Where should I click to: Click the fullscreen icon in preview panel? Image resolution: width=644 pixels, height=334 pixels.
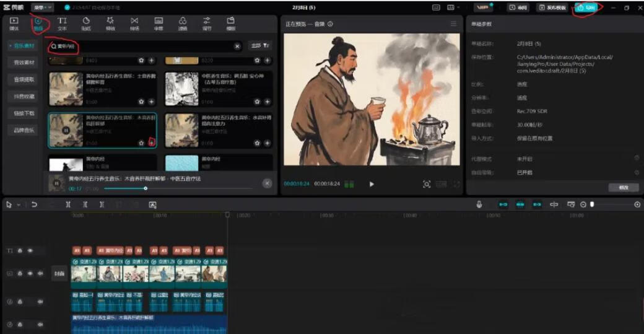(456, 184)
